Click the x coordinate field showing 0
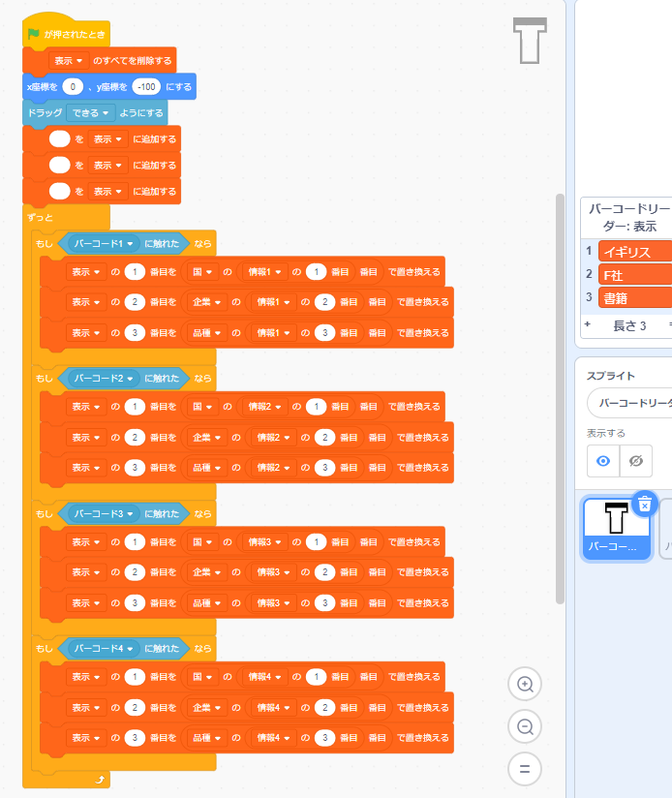Screen dimensions: 672x798 [76, 86]
